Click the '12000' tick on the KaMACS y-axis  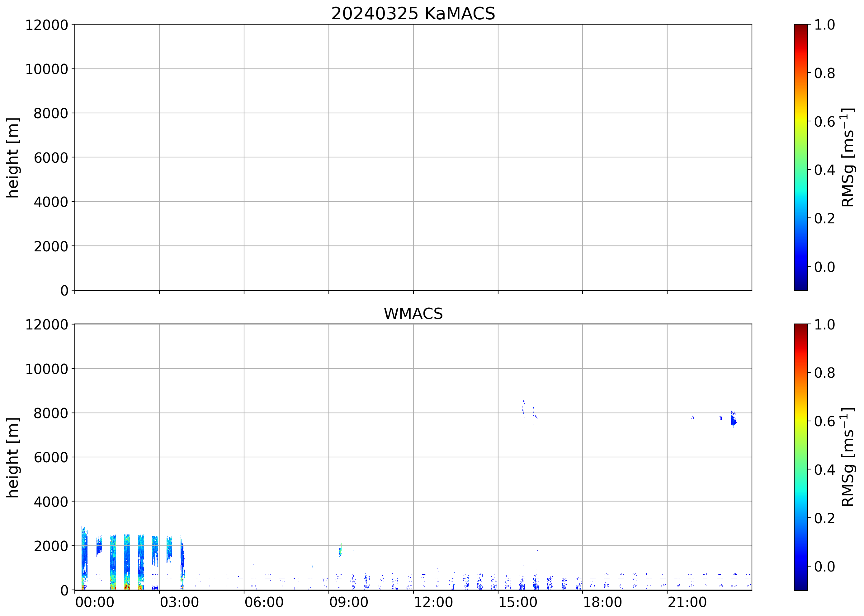click(x=46, y=25)
